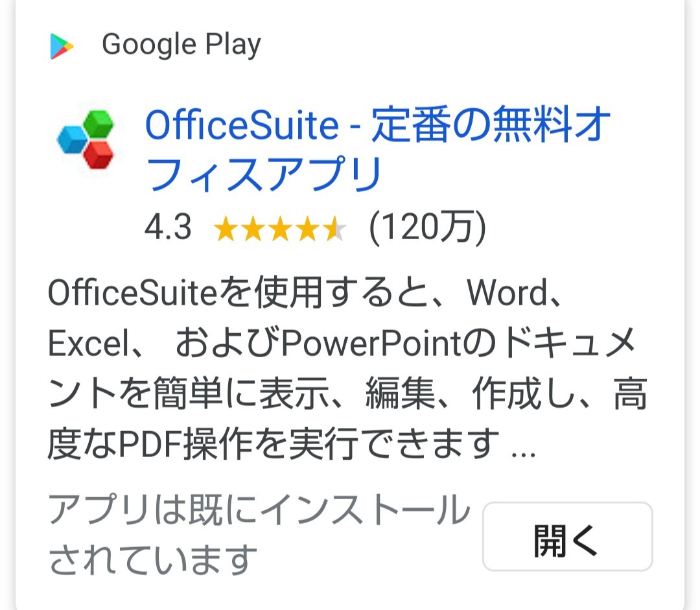Tap the green cube in OfficeSuite icon
This screenshot has width=700, height=610.
coord(99,124)
